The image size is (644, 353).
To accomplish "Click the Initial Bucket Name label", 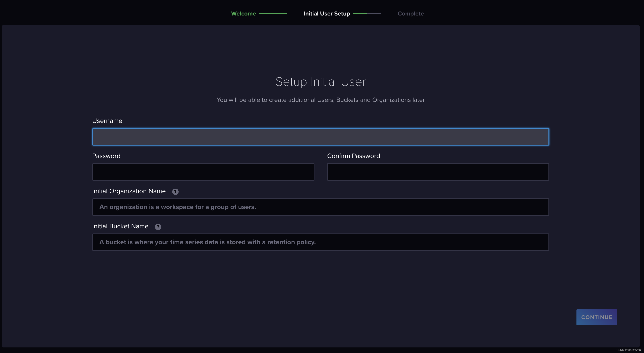I will [120, 226].
